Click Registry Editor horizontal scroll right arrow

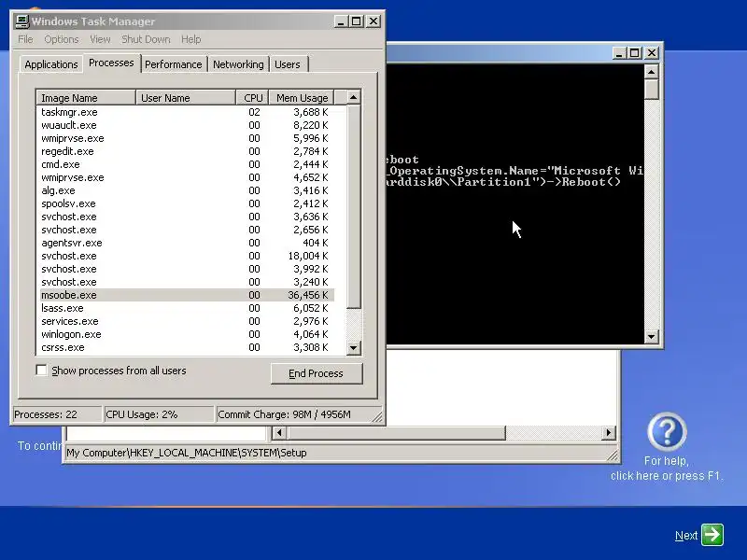[609, 433]
